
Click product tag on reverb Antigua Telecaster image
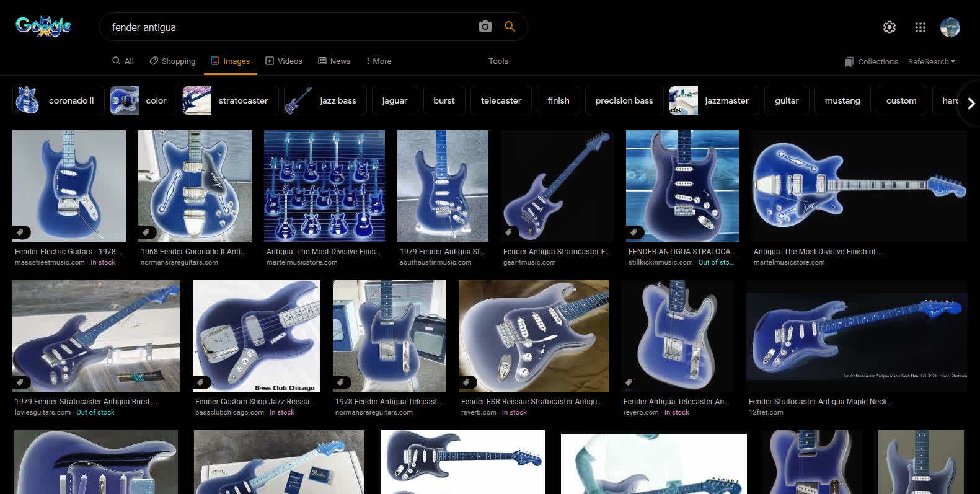pyautogui.click(x=629, y=382)
